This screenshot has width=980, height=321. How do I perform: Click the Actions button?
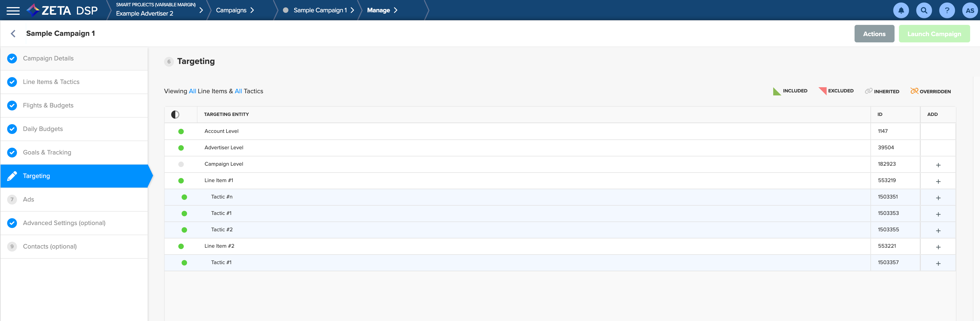[874, 34]
